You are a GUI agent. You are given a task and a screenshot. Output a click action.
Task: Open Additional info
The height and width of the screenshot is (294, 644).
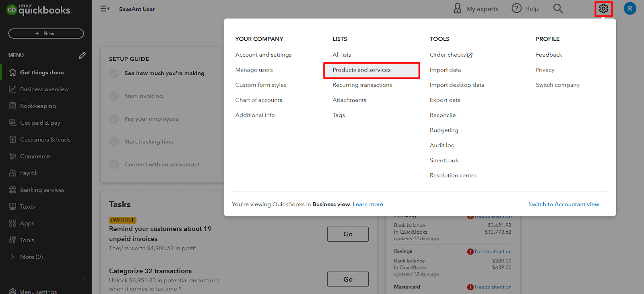coord(255,115)
